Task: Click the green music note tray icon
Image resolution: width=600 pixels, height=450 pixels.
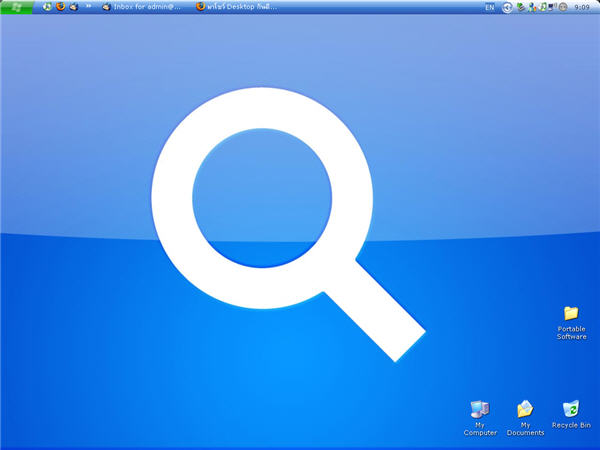Action: coord(543,7)
